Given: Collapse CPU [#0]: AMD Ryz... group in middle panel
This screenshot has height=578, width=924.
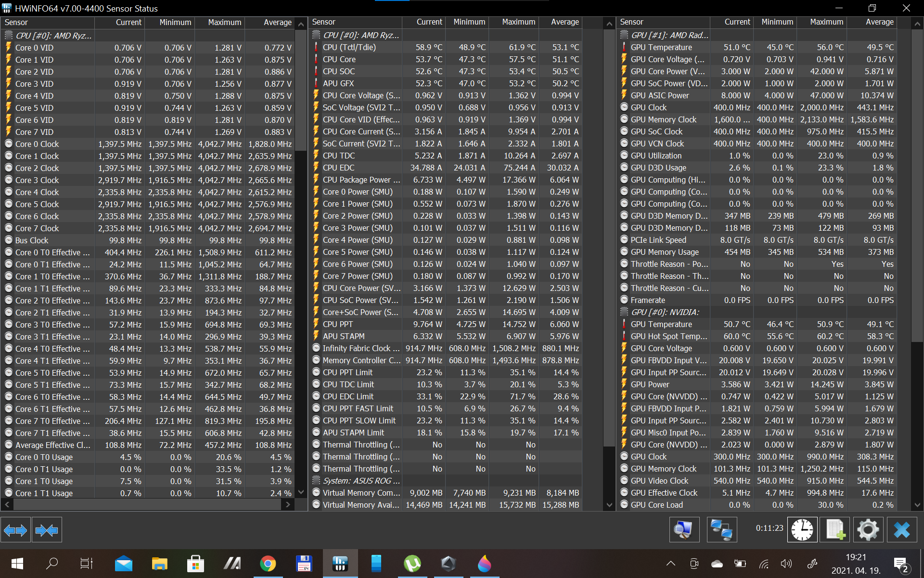Looking at the screenshot, I should [316, 35].
